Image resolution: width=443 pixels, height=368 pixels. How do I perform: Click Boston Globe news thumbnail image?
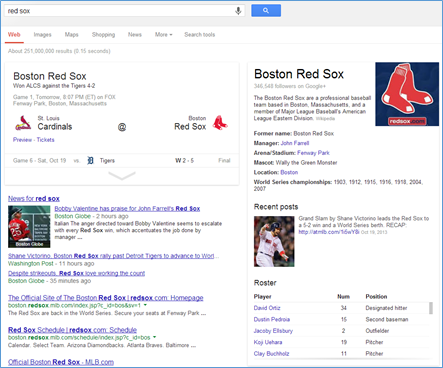[x=29, y=227]
